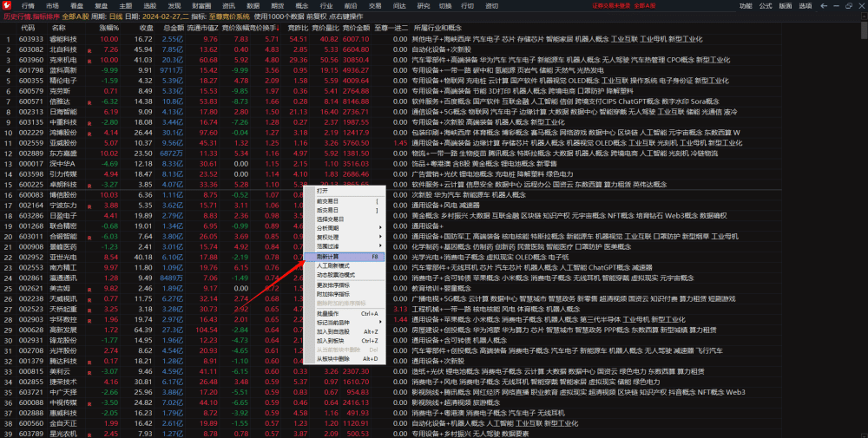
Task: Choose 加入到自选股 in the context menu
Action: [345, 332]
